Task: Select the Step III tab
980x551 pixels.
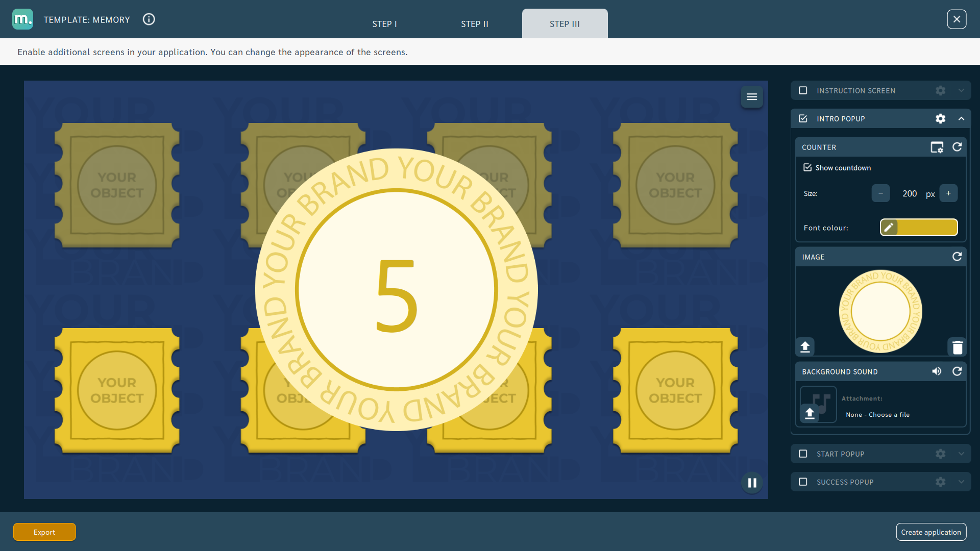Action: point(565,24)
